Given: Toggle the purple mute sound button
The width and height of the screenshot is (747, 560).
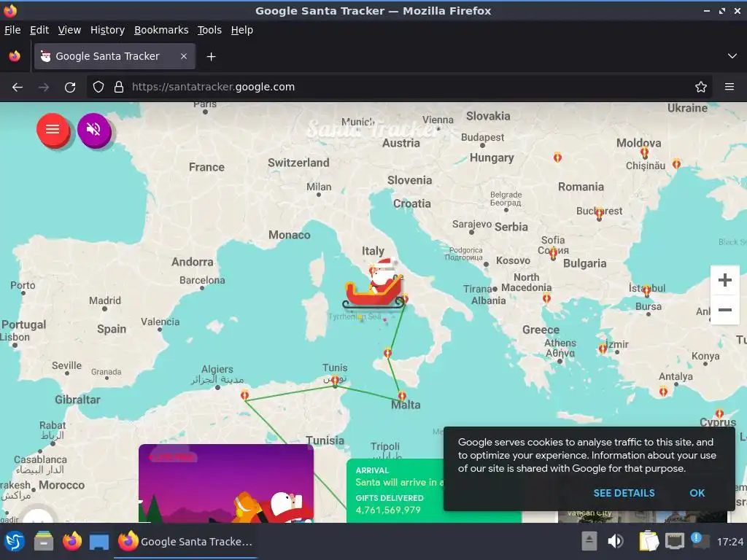Looking at the screenshot, I should pyautogui.click(x=94, y=130).
